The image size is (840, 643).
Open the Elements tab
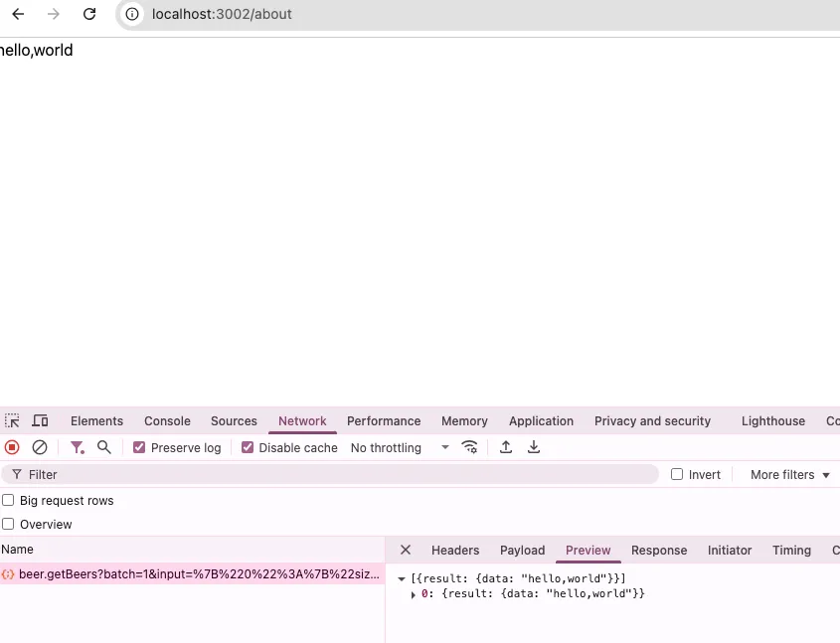[97, 420]
